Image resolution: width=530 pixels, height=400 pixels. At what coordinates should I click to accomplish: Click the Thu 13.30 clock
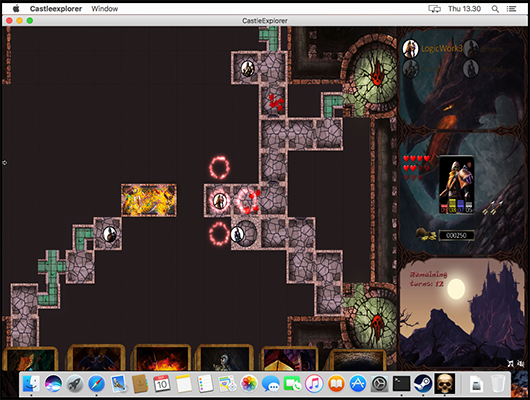(x=464, y=9)
